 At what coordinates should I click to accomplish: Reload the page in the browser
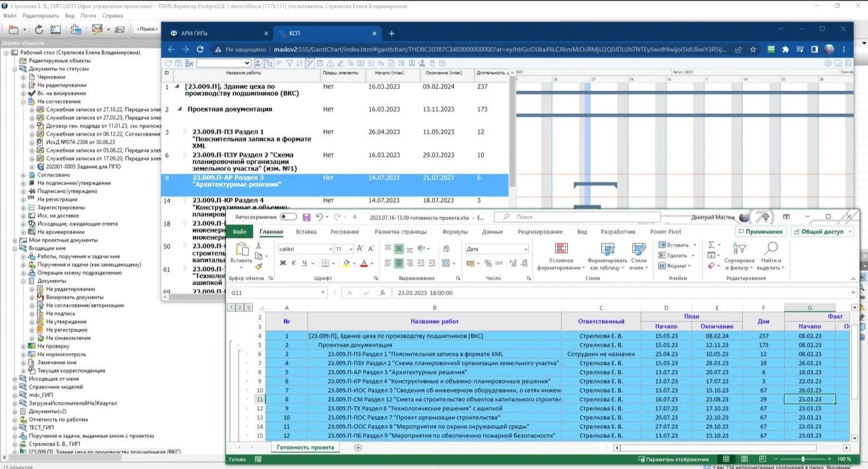click(200, 50)
